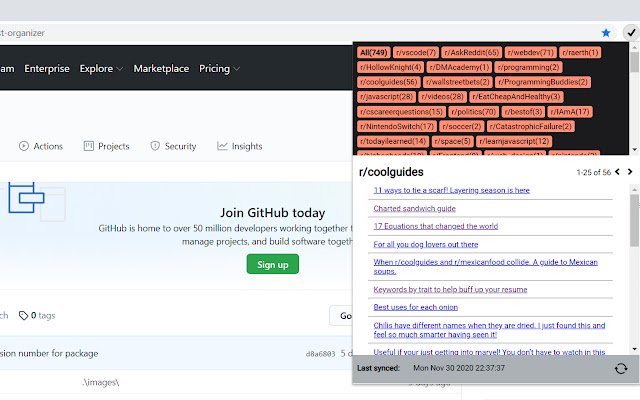Click the Projects board icon

click(89, 146)
